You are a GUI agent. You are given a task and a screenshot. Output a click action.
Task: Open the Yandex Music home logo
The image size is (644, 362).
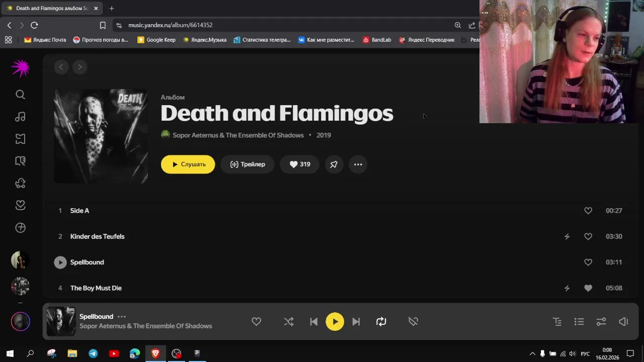pyautogui.click(x=21, y=68)
